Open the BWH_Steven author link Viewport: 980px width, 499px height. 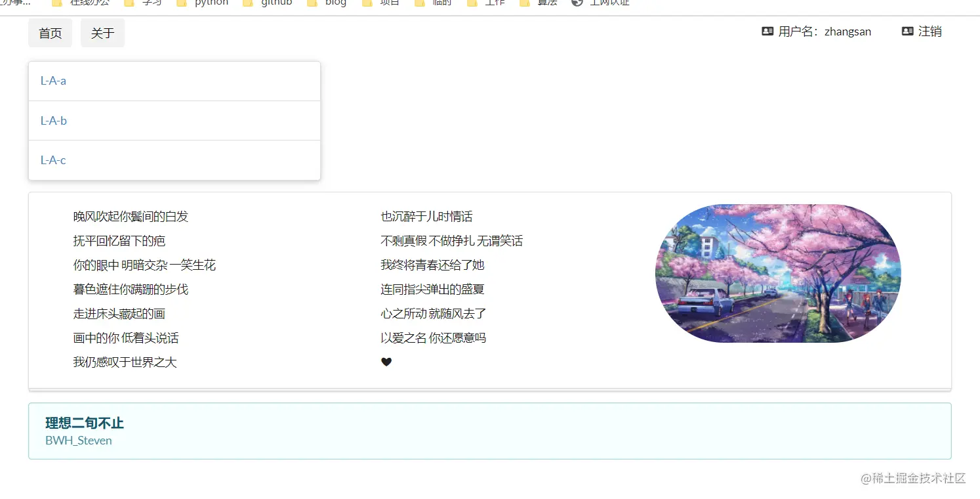pos(78,441)
